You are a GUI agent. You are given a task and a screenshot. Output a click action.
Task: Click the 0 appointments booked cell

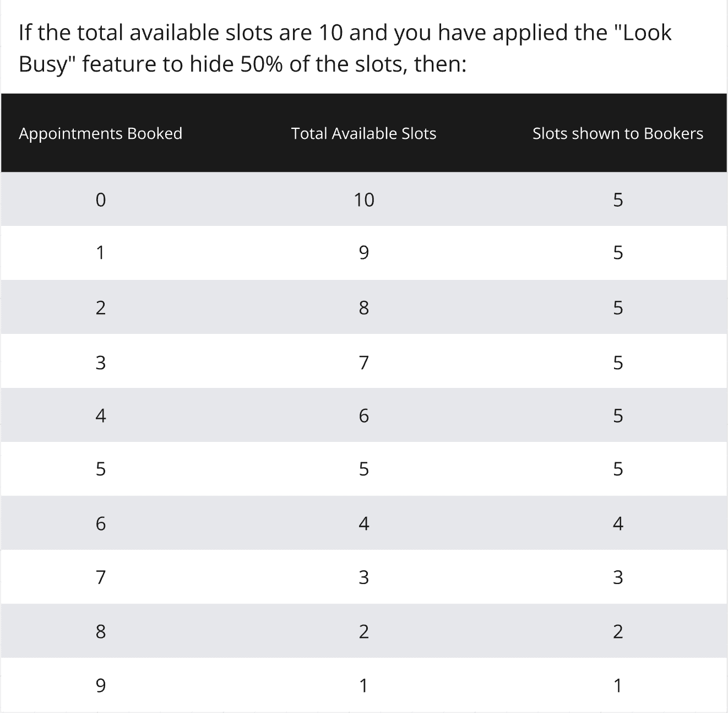tap(100, 199)
